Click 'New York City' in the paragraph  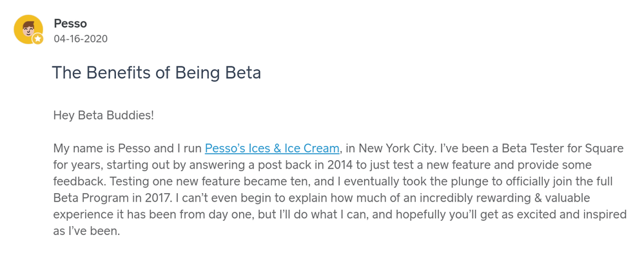coord(400,148)
